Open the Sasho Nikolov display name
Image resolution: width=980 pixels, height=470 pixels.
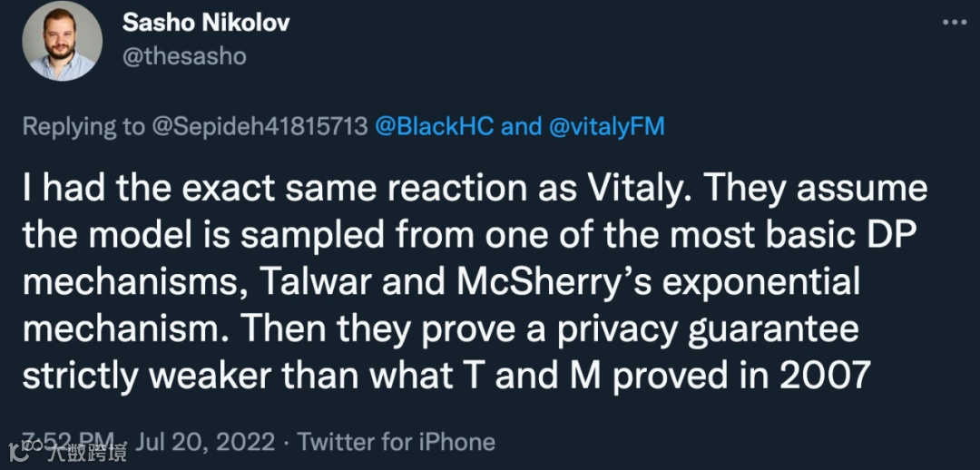pyautogui.click(x=206, y=24)
